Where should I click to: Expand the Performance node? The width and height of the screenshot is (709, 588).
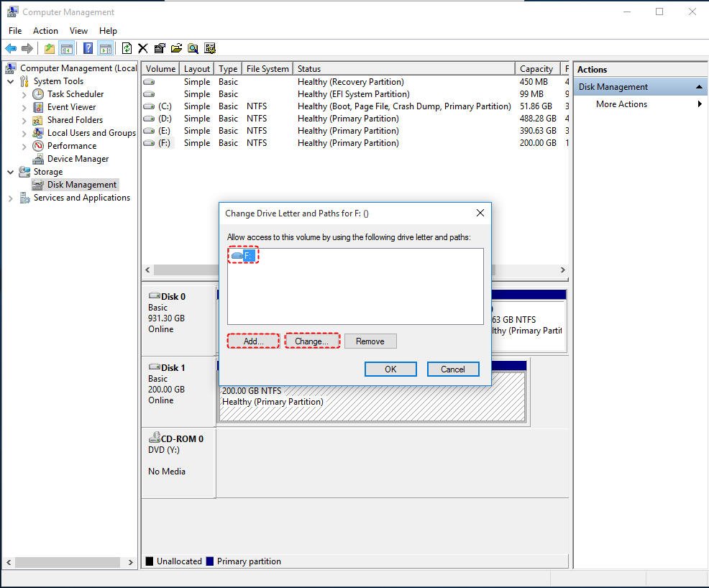(x=24, y=147)
